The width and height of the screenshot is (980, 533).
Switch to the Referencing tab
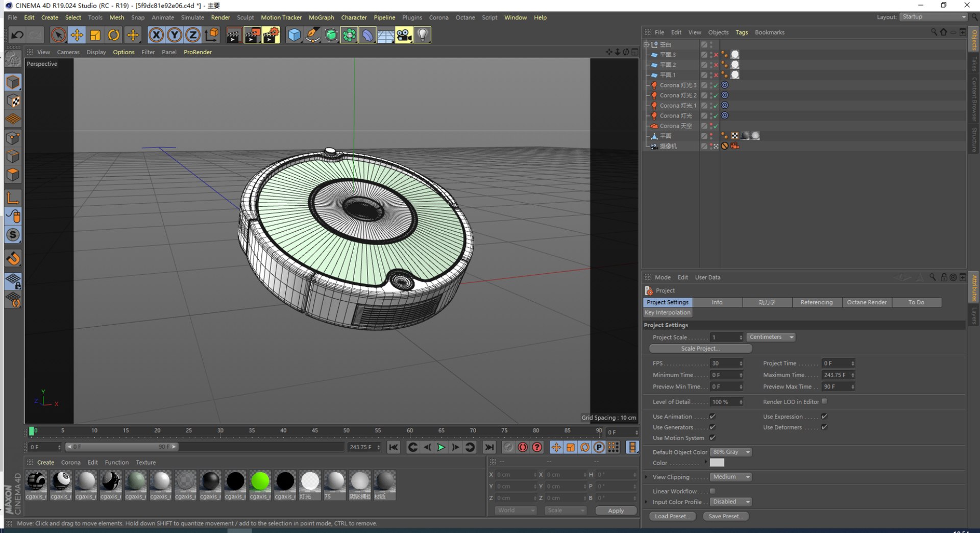coord(816,302)
